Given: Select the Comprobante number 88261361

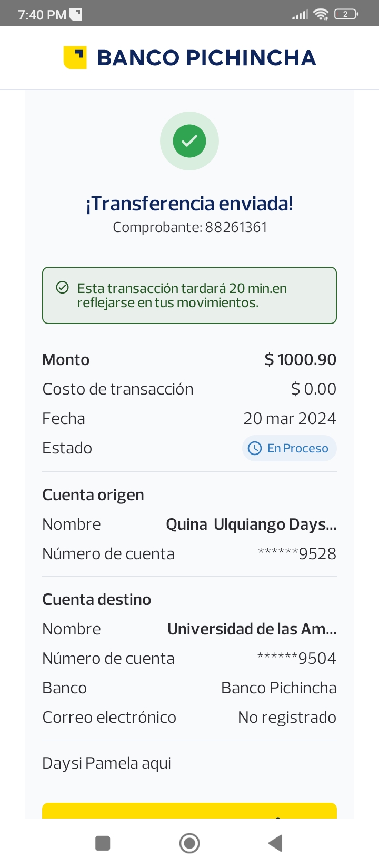Looking at the screenshot, I should (236, 227).
